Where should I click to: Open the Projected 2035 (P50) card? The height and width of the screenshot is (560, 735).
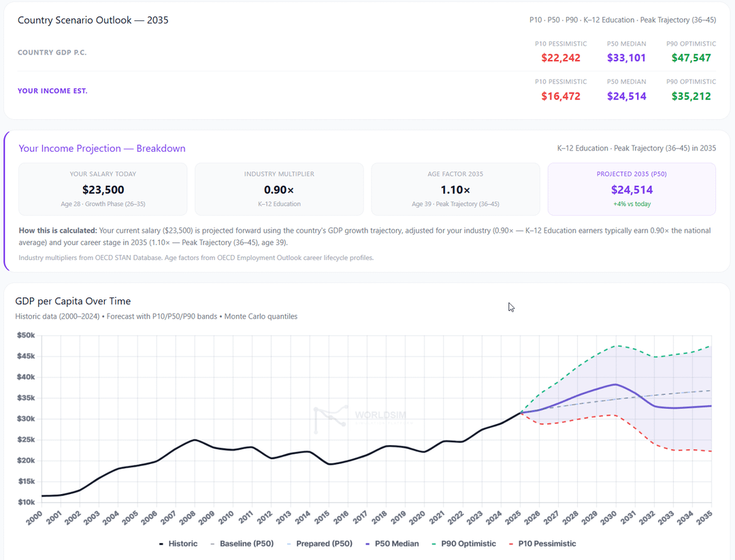(x=632, y=189)
